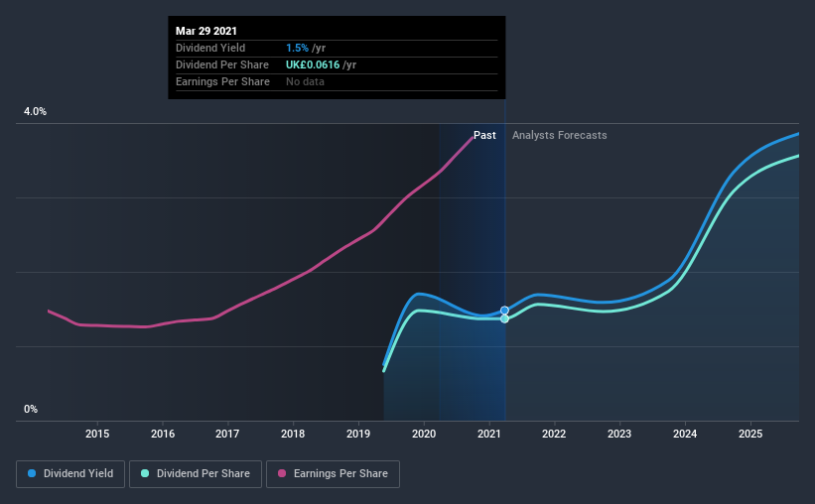
Task: Click the Mar 29 2021 tooltip date header
Action: 206,31
